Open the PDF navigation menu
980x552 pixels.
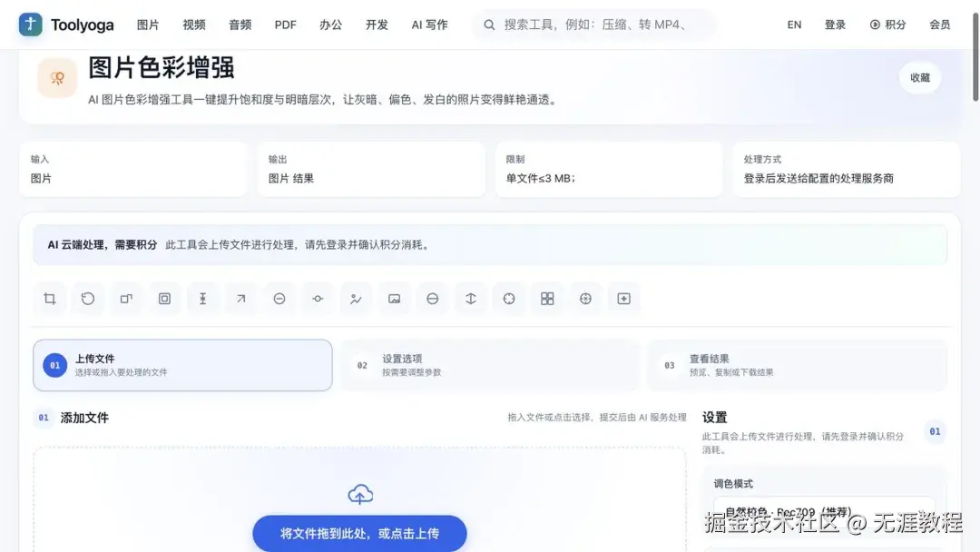[285, 25]
